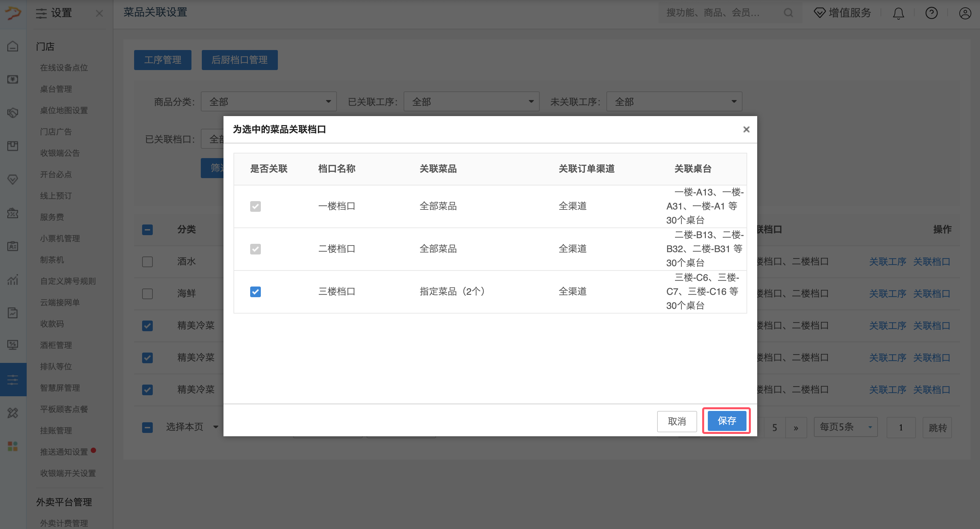980x529 pixels.
Task: Open 排队等位 menu item
Action: pyautogui.click(x=56, y=367)
